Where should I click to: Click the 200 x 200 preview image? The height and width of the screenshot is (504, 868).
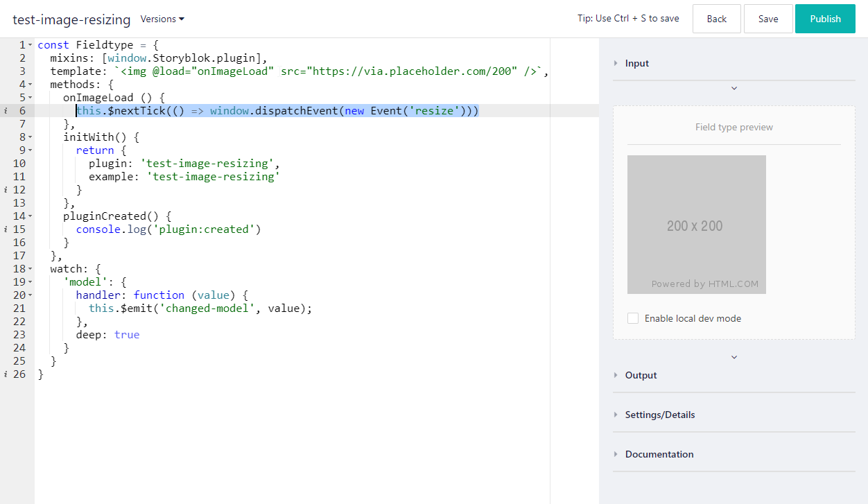click(696, 224)
